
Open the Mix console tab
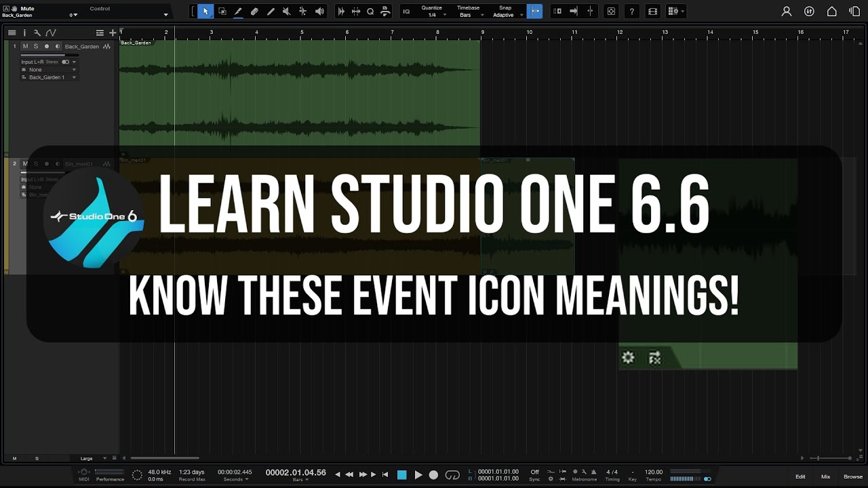(825, 476)
